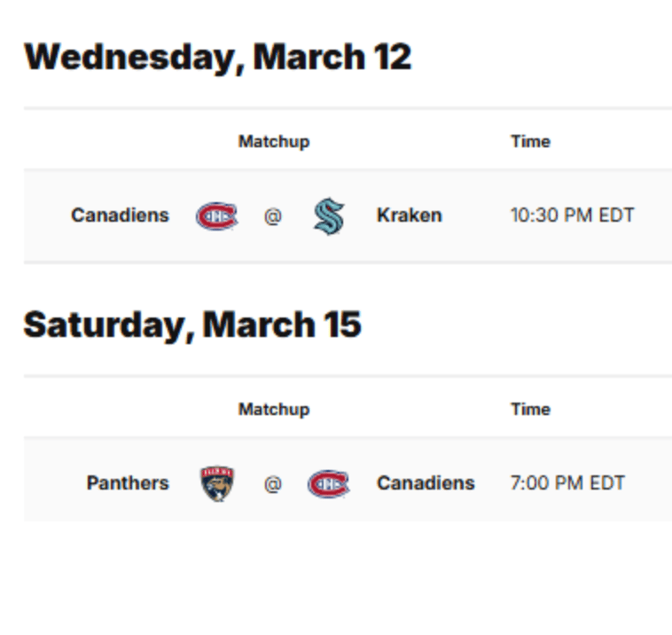The height and width of the screenshot is (635, 672).
Task: Click the Canadiens logo in March 15 matchup
Action: point(329,484)
